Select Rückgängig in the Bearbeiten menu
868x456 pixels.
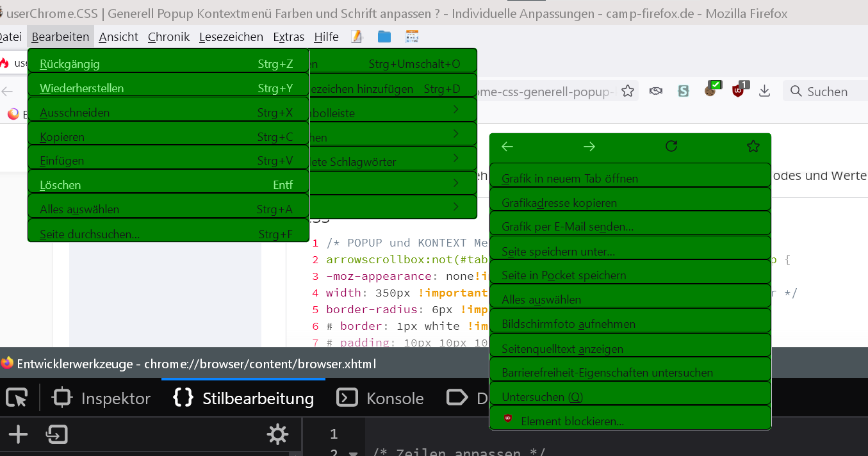tap(168, 61)
